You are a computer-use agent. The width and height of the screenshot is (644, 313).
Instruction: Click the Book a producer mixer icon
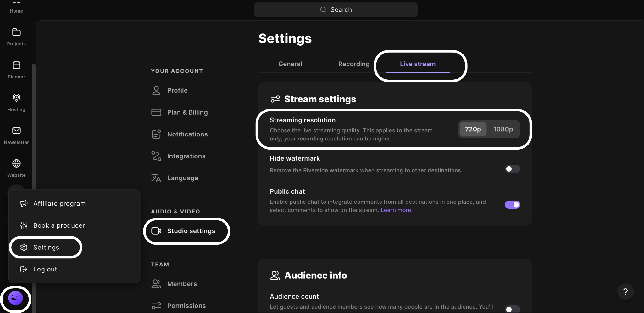pyautogui.click(x=24, y=225)
